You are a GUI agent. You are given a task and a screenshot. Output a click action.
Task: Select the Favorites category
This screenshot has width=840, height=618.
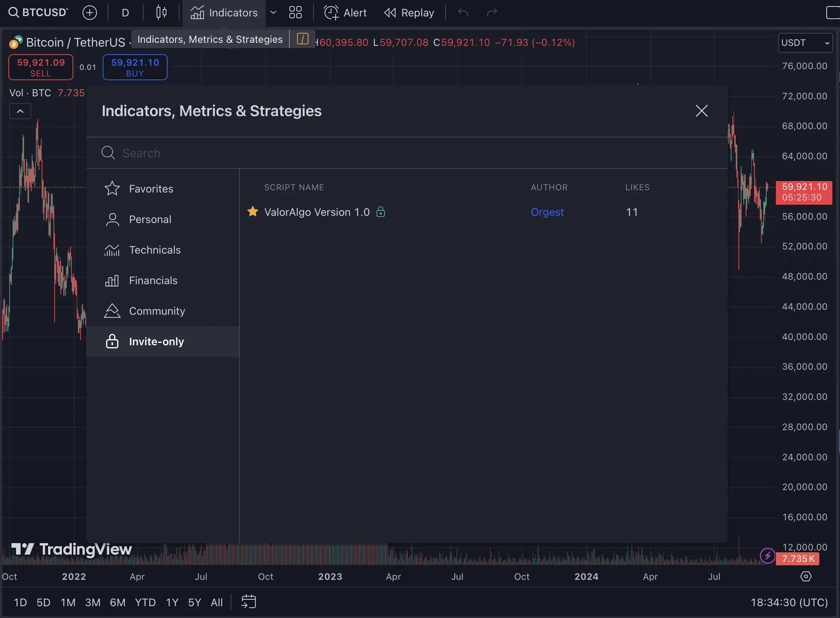point(163,189)
